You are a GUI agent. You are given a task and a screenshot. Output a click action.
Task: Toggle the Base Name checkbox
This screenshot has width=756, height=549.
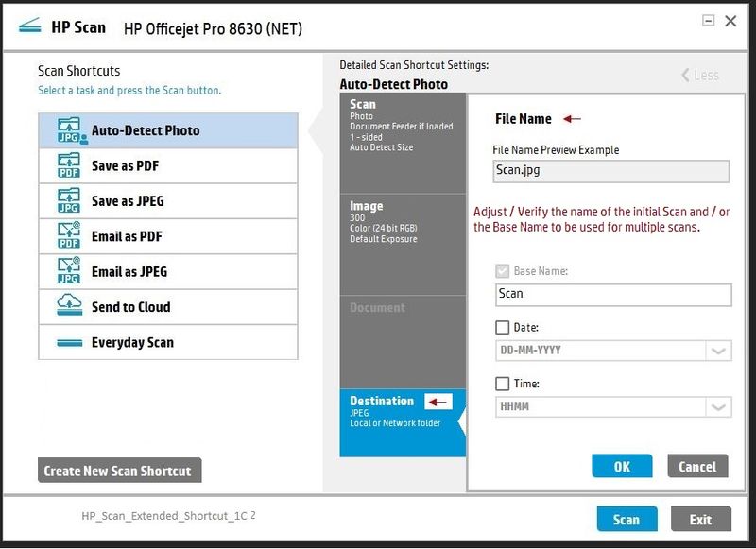click(x=503, y=271)
